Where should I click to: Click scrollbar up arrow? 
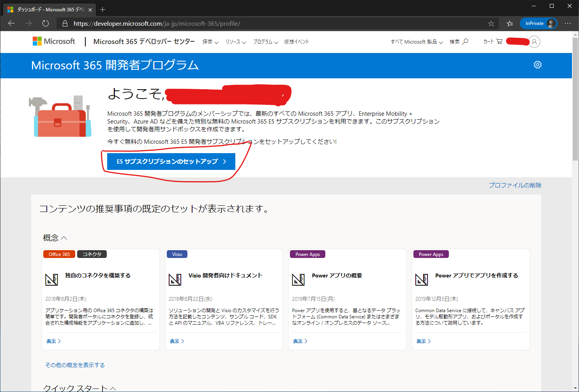(x=575, y=35)
